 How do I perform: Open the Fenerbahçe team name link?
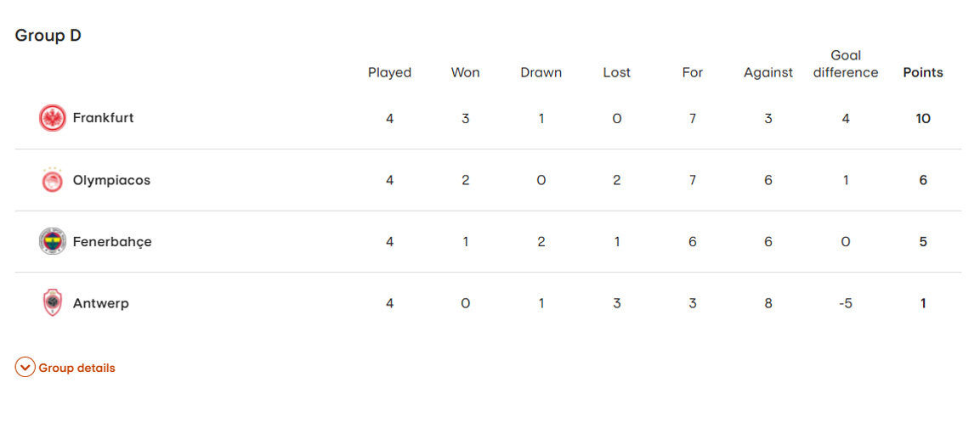pos(112,241)
